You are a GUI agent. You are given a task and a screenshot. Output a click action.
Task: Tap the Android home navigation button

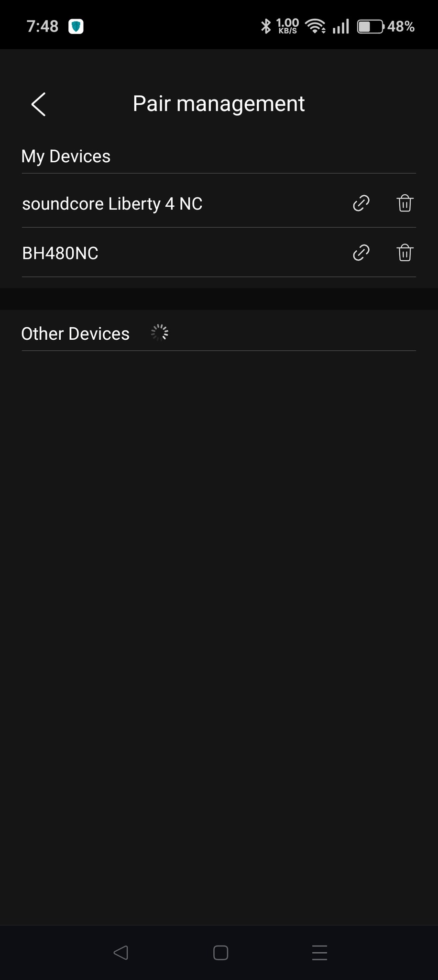coord(220,952)
